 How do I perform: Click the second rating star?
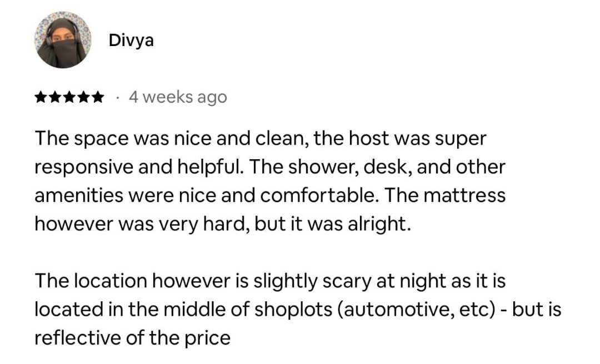[x=55, y=98]
